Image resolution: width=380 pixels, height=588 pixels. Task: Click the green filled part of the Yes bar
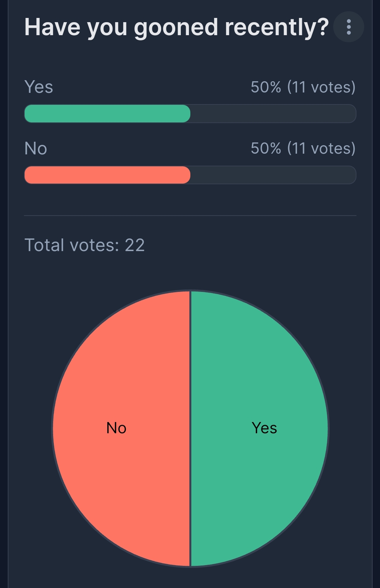[107, 114]
